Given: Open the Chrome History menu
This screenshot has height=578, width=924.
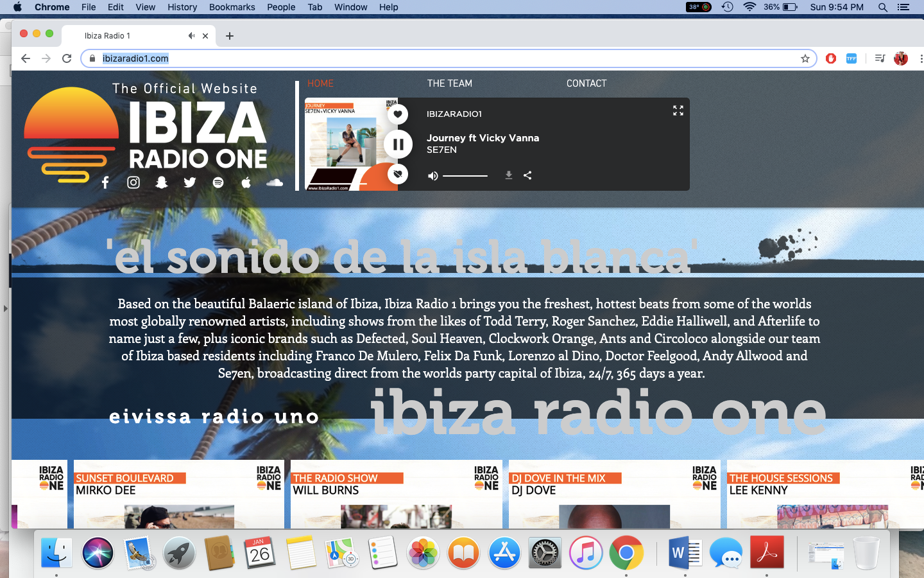Looking at the screenshot, I should pyautogui.click(x=182, y=7).
